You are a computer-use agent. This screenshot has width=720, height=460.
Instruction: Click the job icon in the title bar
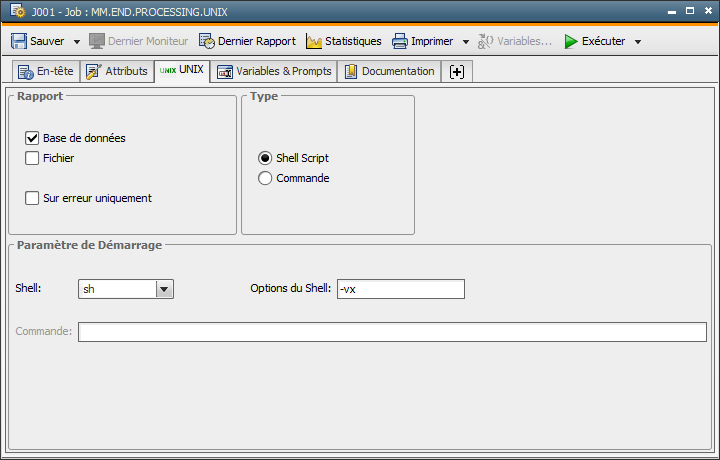(18, 11)
